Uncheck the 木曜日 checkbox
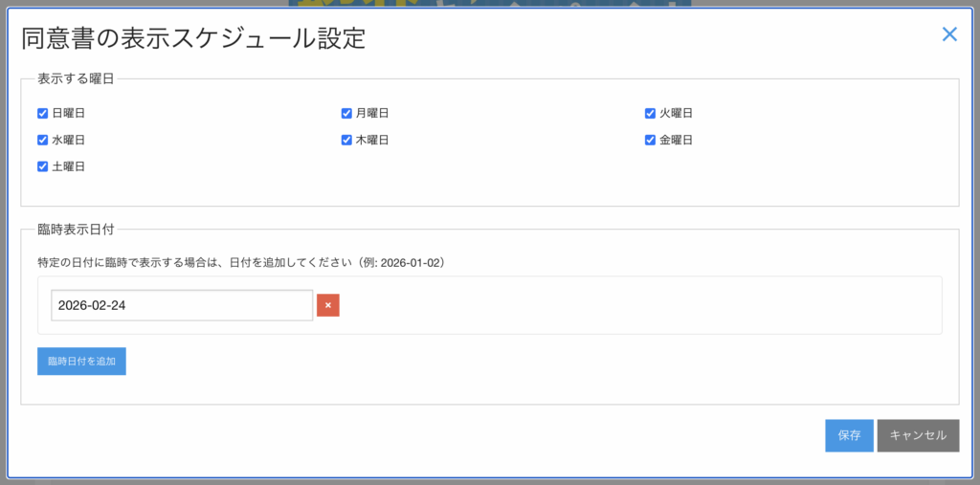The height and width of the screenshot is (485, 980). [346, 140]
